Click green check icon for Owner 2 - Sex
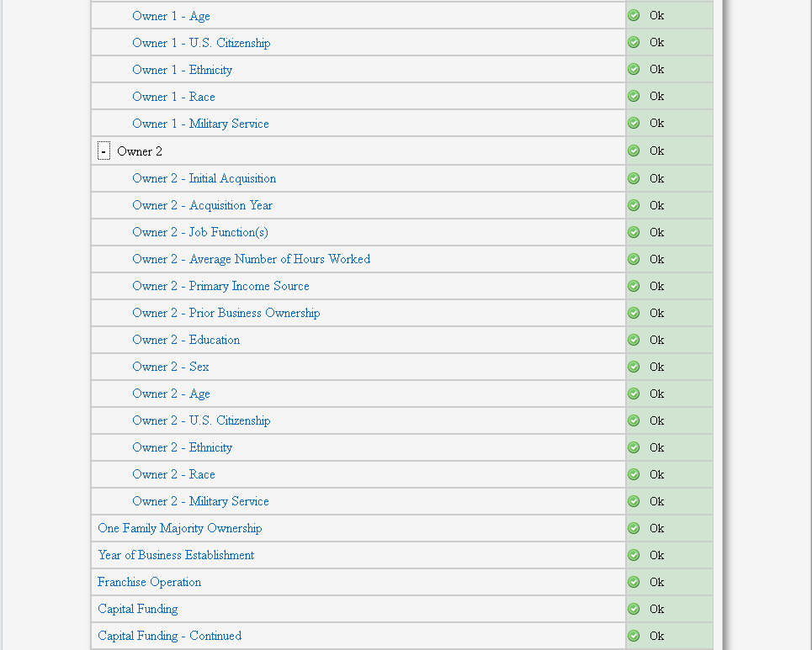Viewport: 812px width, 650px height. [x=634, y=367]
